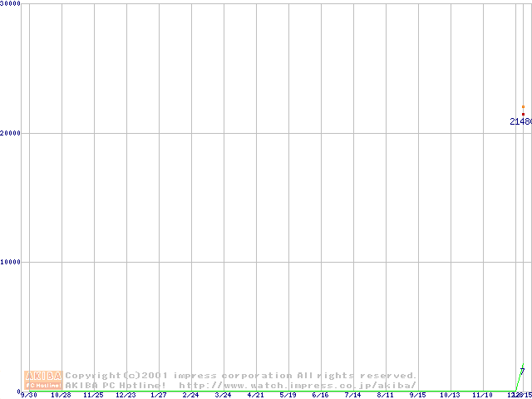Viewport: 532px width, 399px height.
Task: Open the www.watch.impress.co.jp/akiba URL text
Action: tap(298, 385)
